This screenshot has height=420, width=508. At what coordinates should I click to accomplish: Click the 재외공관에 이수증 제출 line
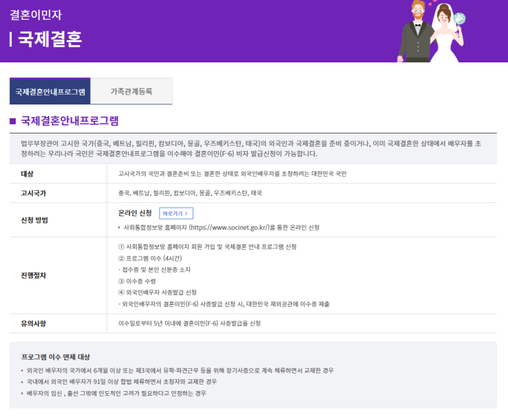[224, 304]
